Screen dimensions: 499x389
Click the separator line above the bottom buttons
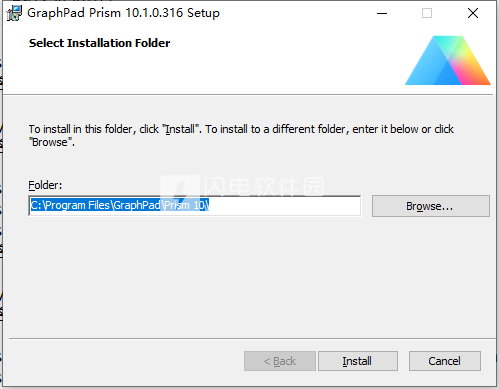[252, 339]
